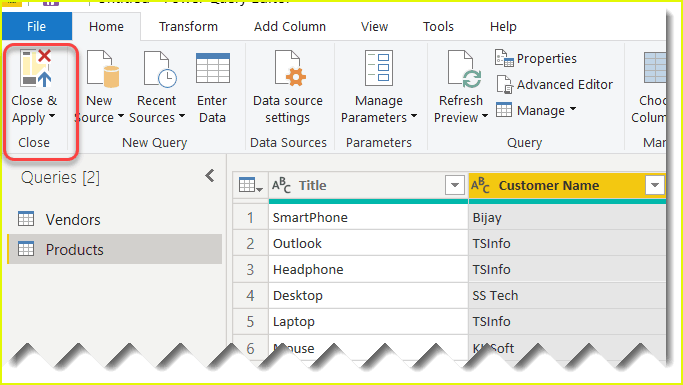The width and height of the screenshot is (683, 385).
Task: Click the New Source icon
Action: click(103, 68)
